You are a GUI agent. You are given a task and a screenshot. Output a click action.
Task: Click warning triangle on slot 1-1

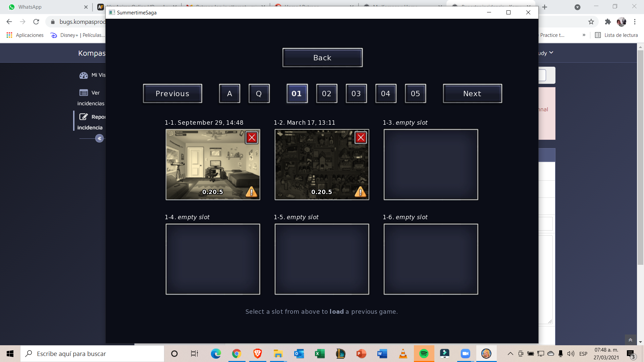[251, 192]
